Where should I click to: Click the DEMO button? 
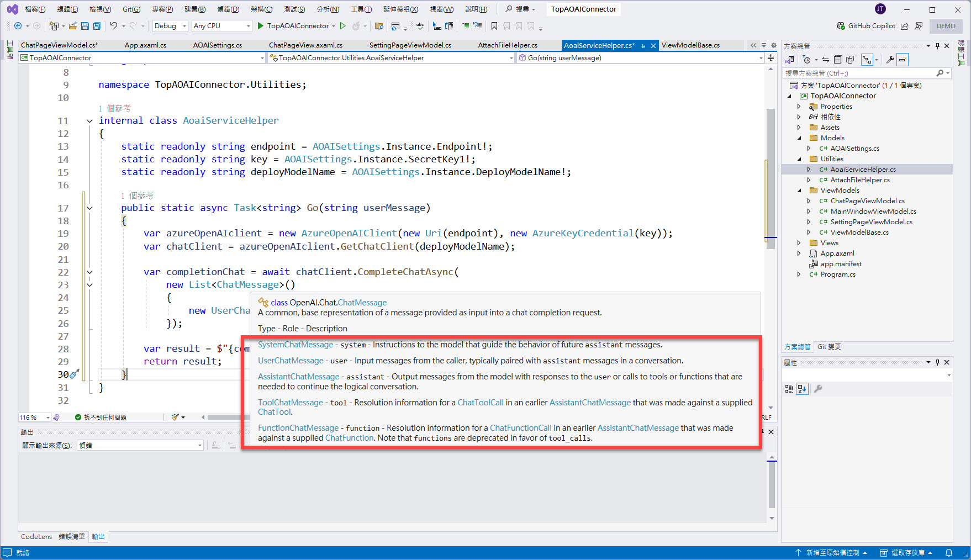click(x=946, y=26)
